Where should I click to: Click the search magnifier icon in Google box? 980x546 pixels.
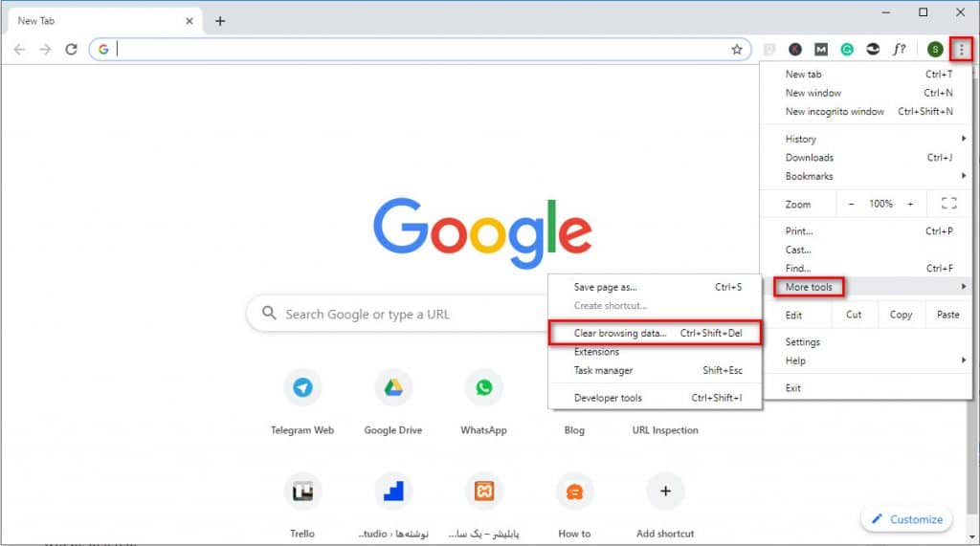269,313
